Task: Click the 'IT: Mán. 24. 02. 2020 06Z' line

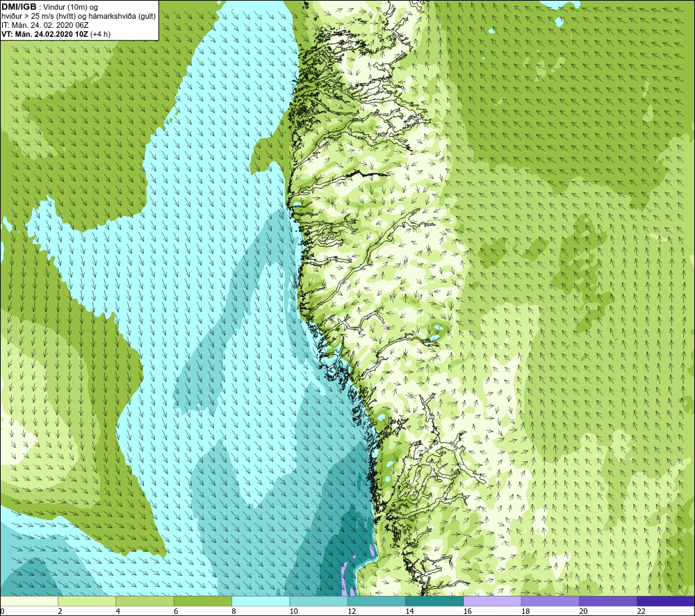Action: point(44,25)
